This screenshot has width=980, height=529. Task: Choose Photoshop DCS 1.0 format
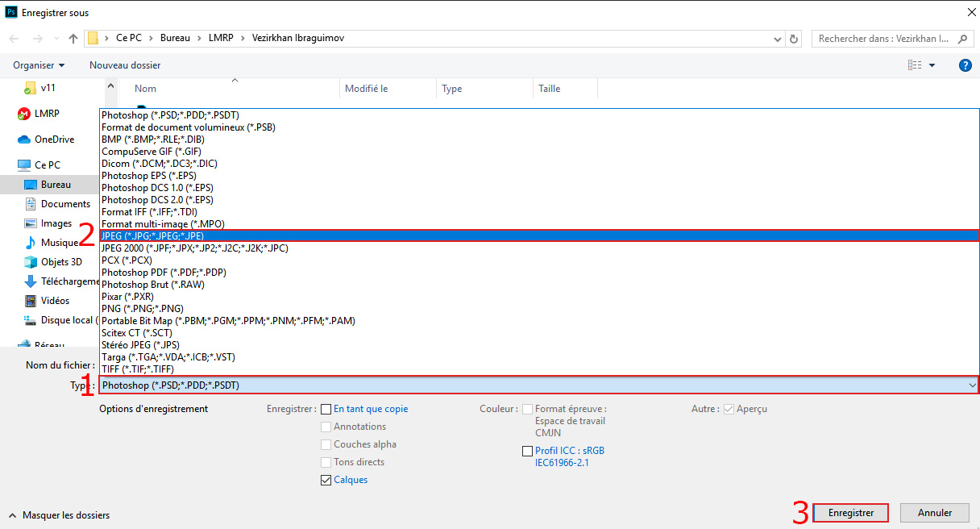(x=538, y=188)
